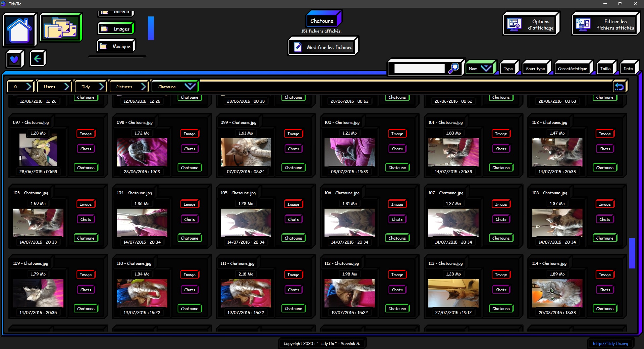Expand the Tidy breadcrumb chevron
Viewport: 644px width, 349px height.
102,87
